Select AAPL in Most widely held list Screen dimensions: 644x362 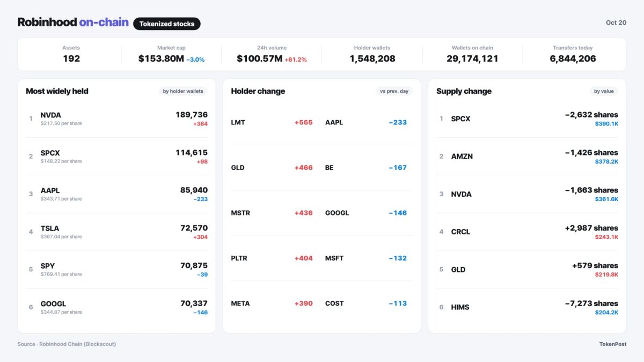[50, 190]
